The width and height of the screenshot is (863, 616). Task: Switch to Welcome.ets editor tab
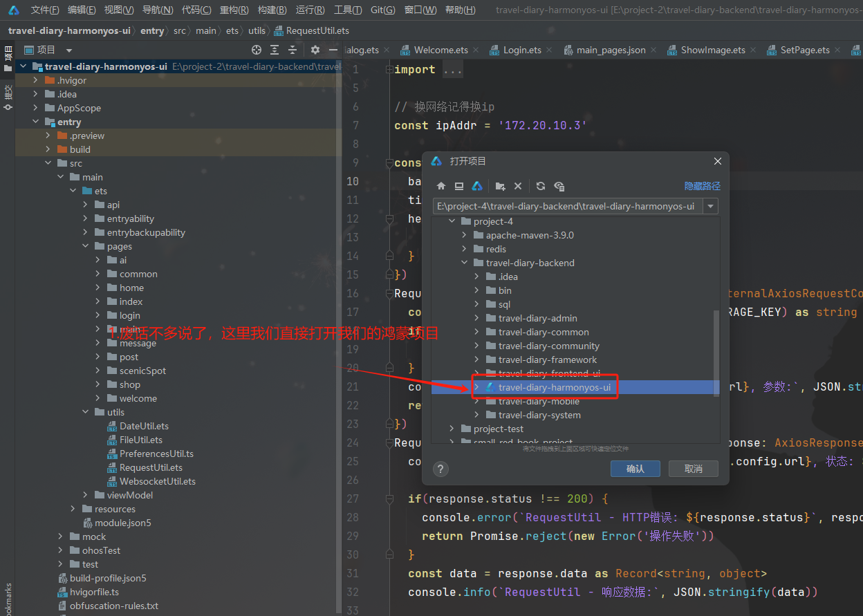(x=440, y=50)
